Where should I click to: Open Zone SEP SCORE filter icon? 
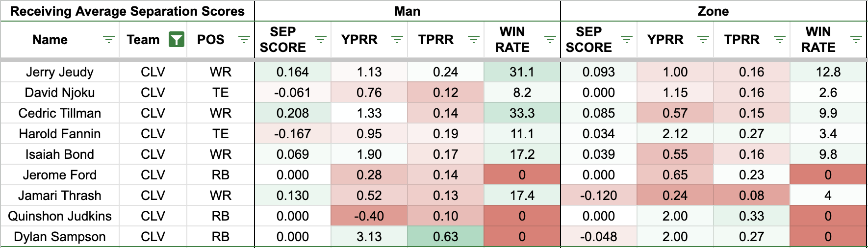tap(626, 40)
